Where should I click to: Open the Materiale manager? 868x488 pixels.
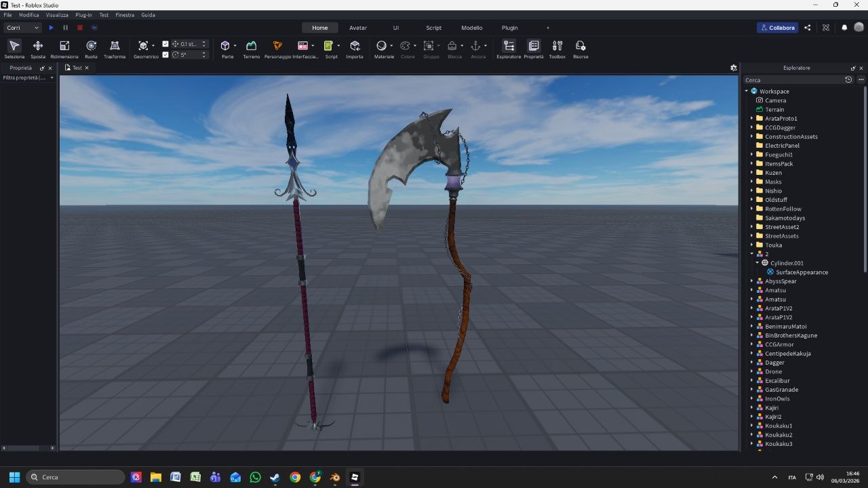click(x=384, y=47)
